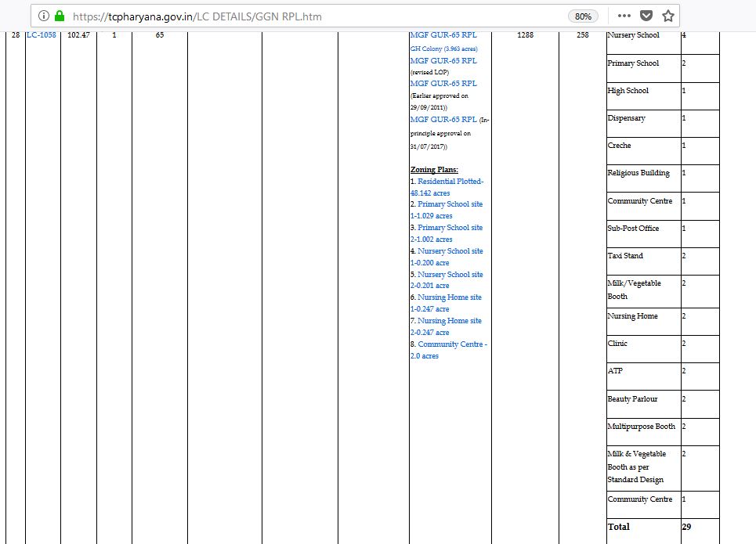Open the LC-1058 licence link

42,34
